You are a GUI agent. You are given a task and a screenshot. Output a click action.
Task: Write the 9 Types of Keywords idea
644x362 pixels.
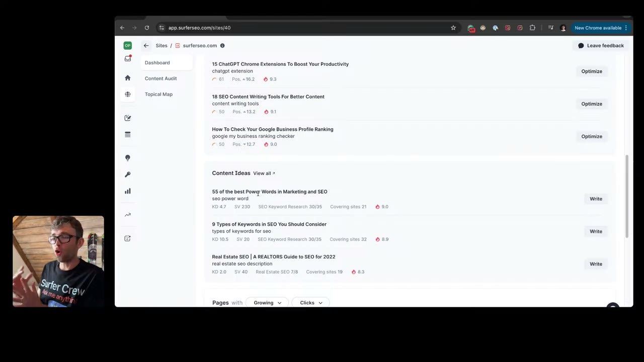(596, 231)
